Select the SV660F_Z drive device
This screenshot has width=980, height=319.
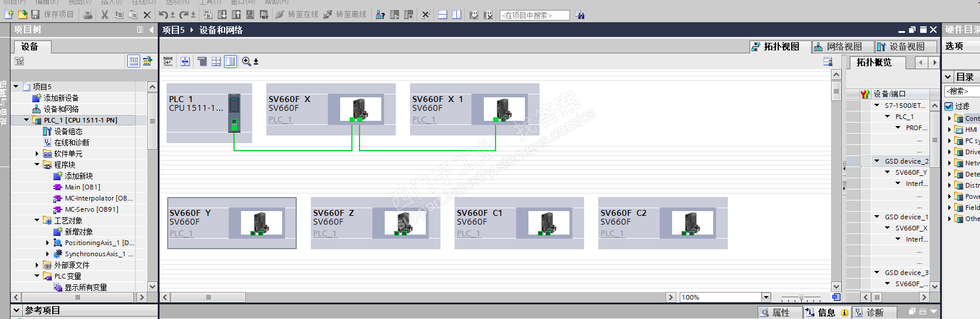coord(375,223)
